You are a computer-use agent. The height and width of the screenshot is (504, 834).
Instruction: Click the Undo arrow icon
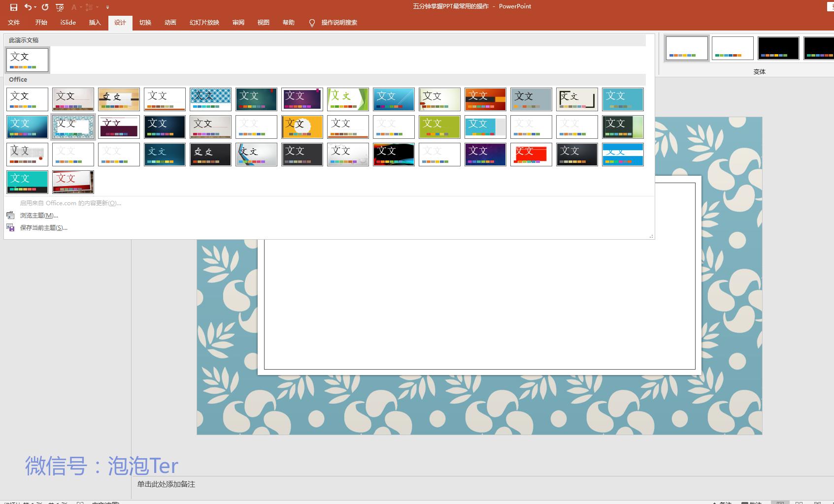[x=28, y=7]
